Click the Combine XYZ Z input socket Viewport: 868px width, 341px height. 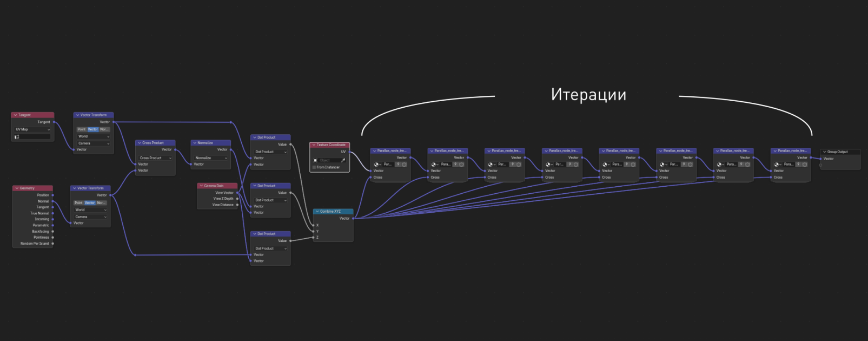[313, 237]
